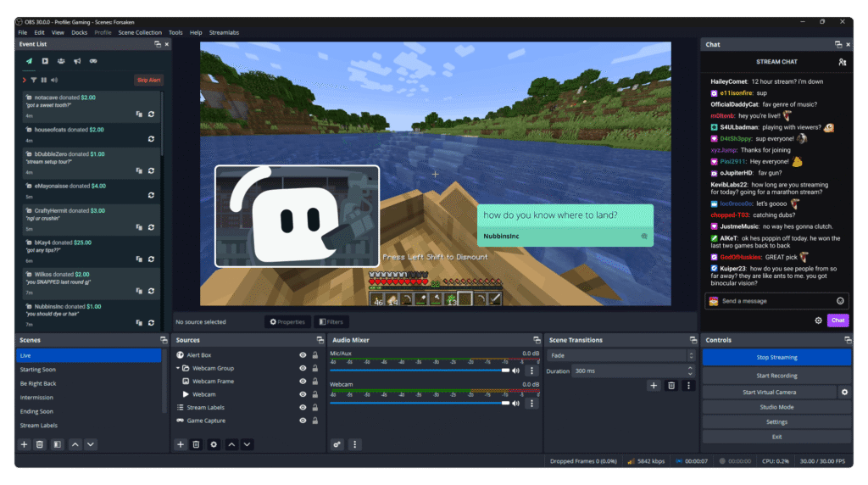868x485 pixels.
Task: Remove selected source with trash icon
Action: (197, 444)
